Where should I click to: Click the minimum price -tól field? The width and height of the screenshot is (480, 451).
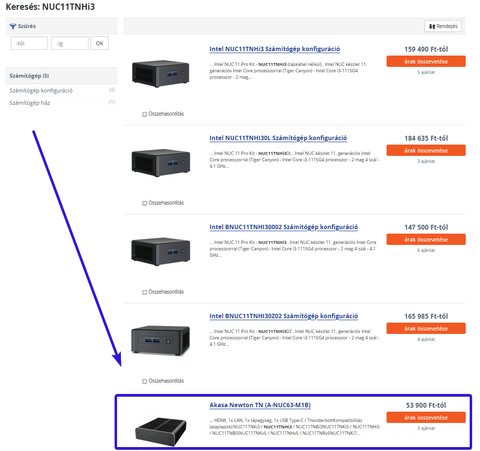[x=29, y=43]
